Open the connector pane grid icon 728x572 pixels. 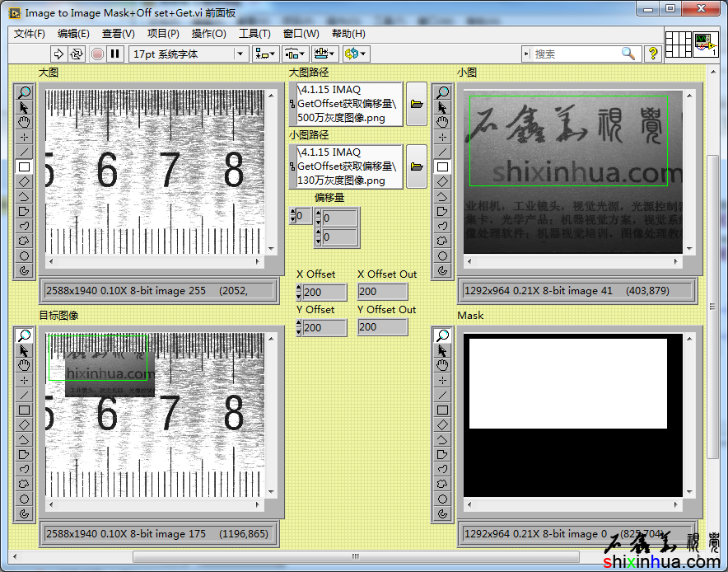[679, 45]
